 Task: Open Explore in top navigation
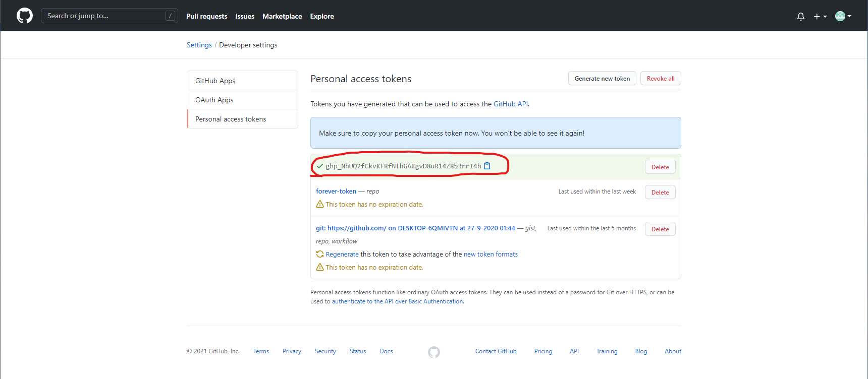coord(322,16)
